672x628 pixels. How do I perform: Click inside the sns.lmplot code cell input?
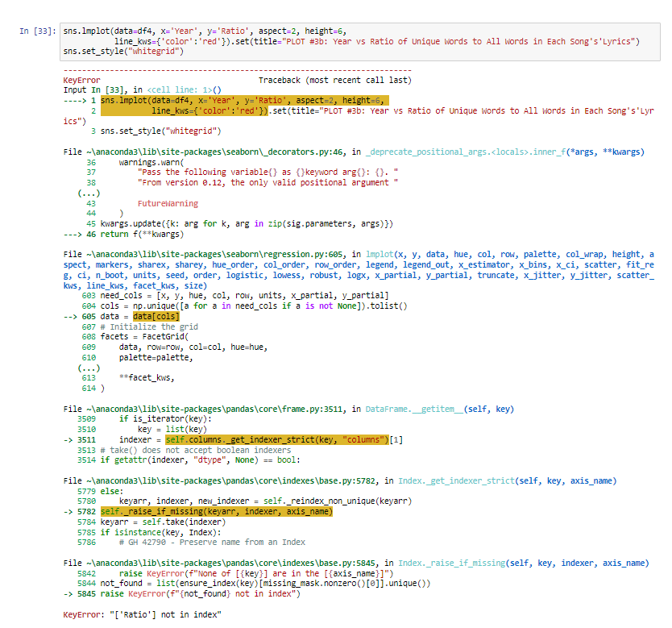(359, 42)
